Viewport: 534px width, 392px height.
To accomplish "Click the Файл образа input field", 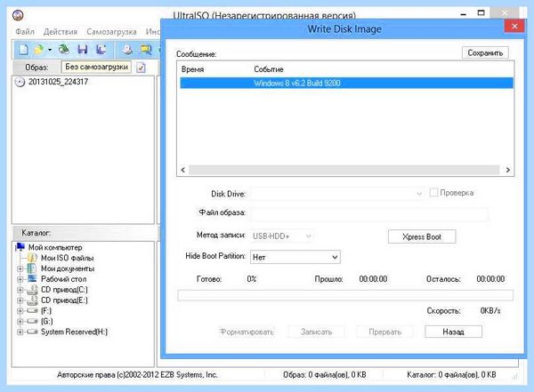I will click(x=369, y=214).
